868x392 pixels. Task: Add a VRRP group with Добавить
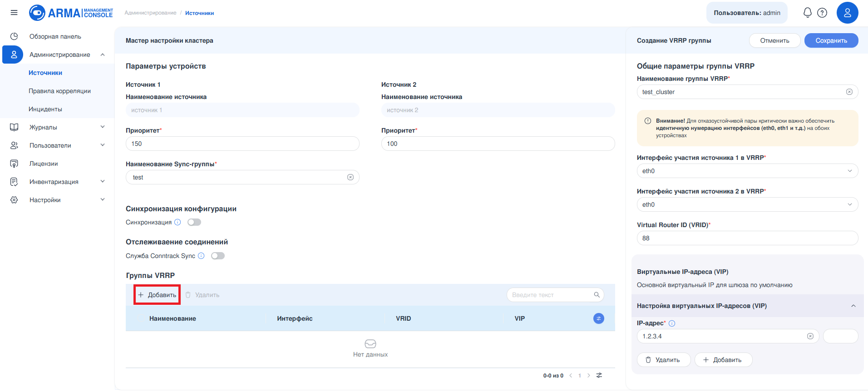click(157, 295)
